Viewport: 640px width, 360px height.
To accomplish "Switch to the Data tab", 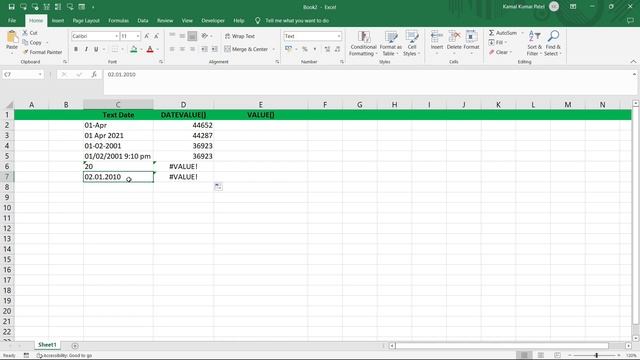I will [143, 20].
